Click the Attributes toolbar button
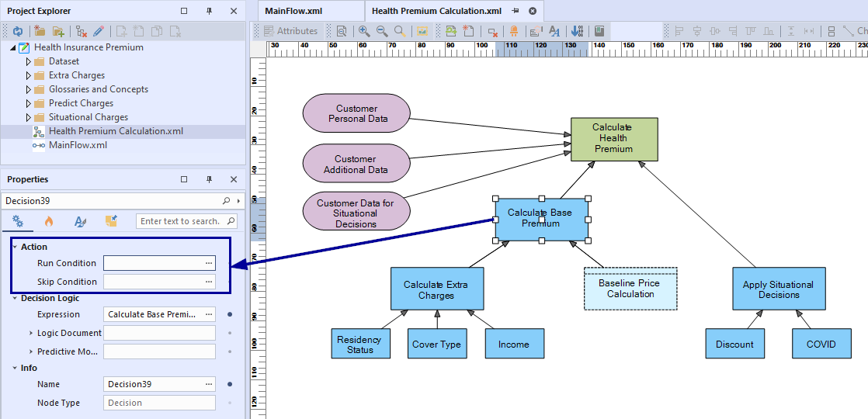868x419 pixels. pyautogui.click(x=290, y=31)
